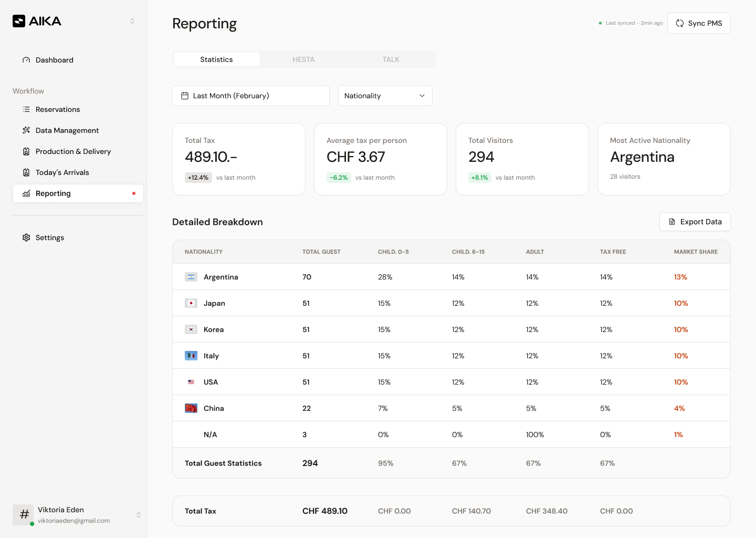Click the Sync PMS button
The height and width of the screenshot is (538, 756).
point(699,23)
